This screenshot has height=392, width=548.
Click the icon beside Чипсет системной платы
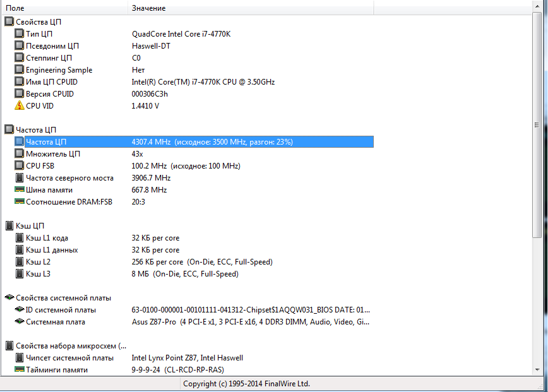[x=20, y=357]
